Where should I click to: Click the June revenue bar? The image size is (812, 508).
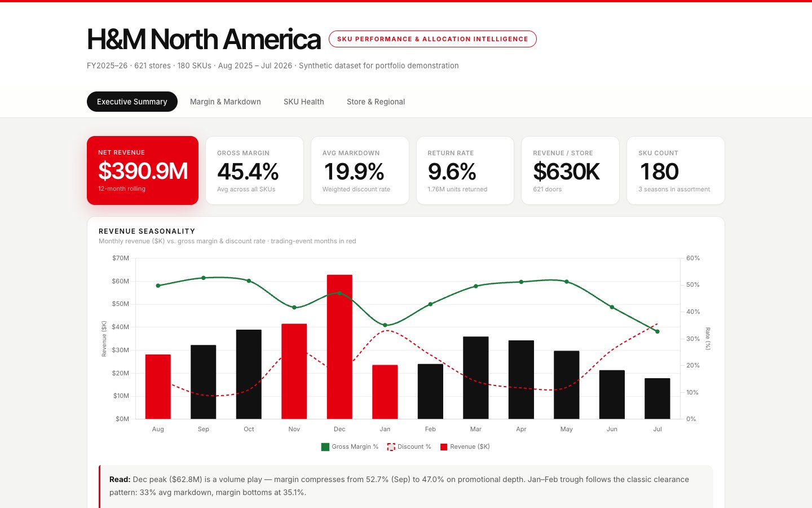coord(612,395)
